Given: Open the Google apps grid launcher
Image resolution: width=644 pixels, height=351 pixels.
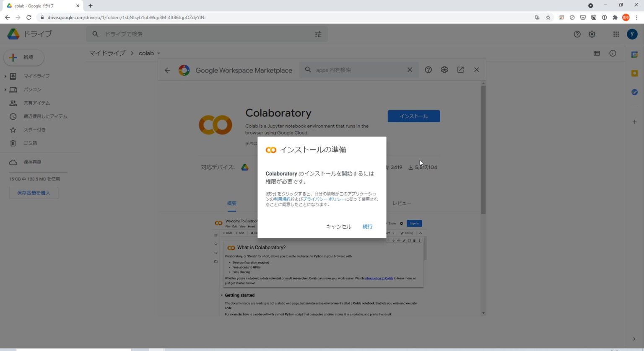Looking at the screenshot, I should coord(616,34).
